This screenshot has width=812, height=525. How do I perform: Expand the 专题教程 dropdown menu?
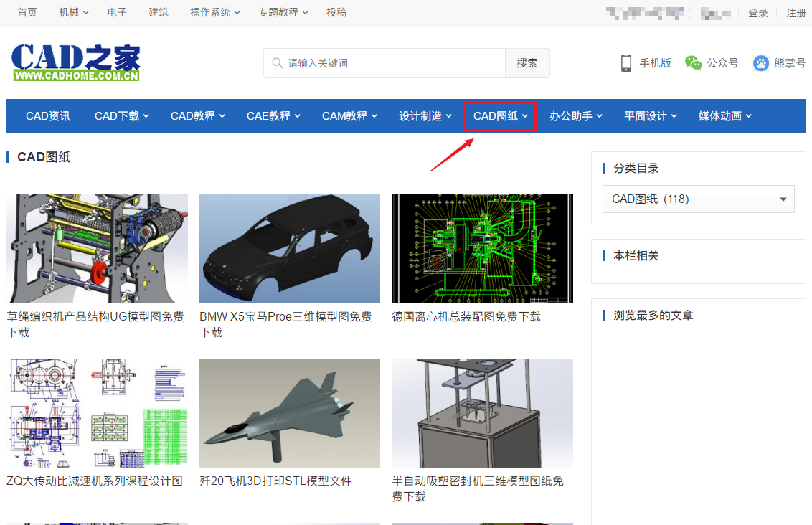tap(283, 13)
